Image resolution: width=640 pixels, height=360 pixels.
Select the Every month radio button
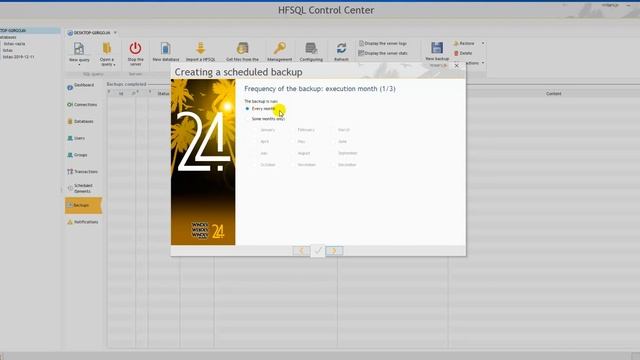247,109
